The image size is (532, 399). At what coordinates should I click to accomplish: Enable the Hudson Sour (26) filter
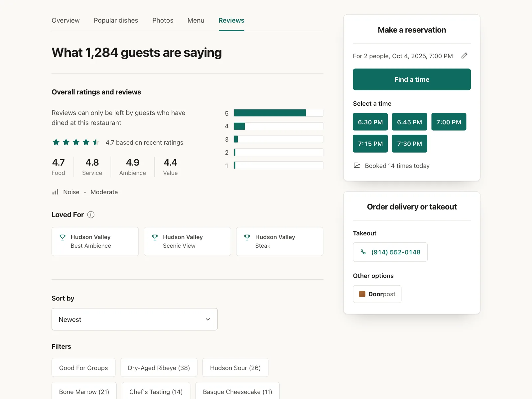tap(235, 368)
